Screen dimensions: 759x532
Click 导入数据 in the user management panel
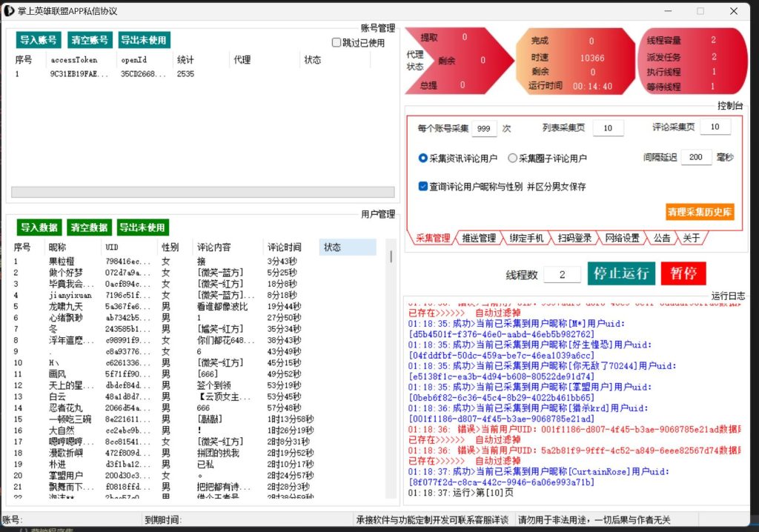pos(39,227)
